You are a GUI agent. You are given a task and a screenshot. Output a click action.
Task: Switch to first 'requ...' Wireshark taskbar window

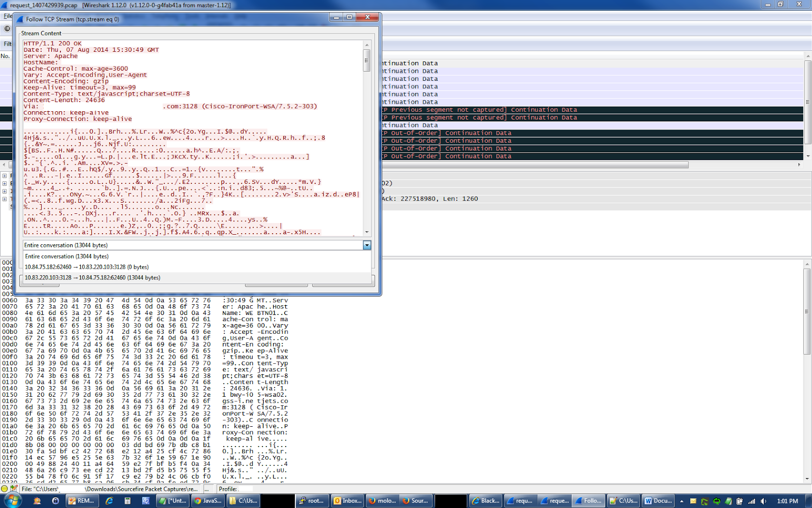click(521, 500)
